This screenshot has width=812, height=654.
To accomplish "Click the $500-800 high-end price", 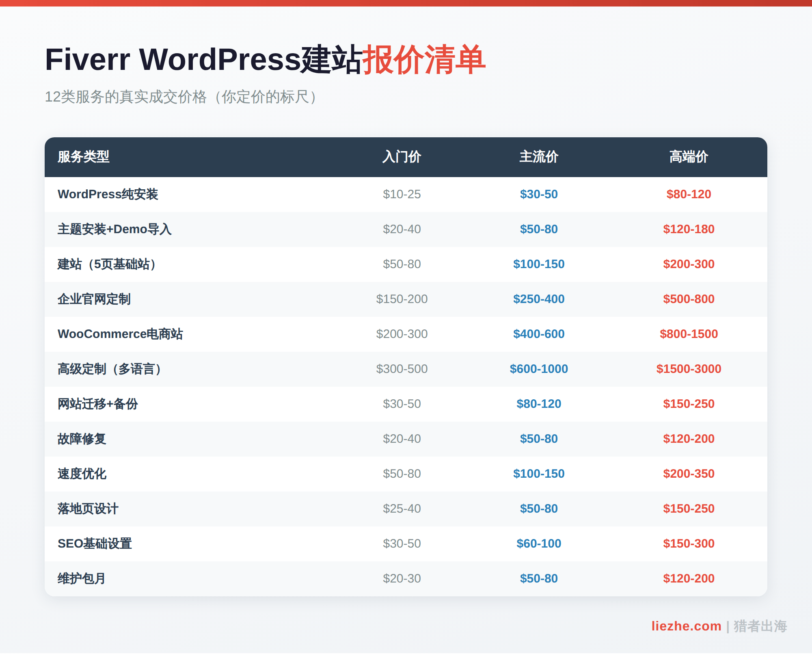I will click(689, 299).
